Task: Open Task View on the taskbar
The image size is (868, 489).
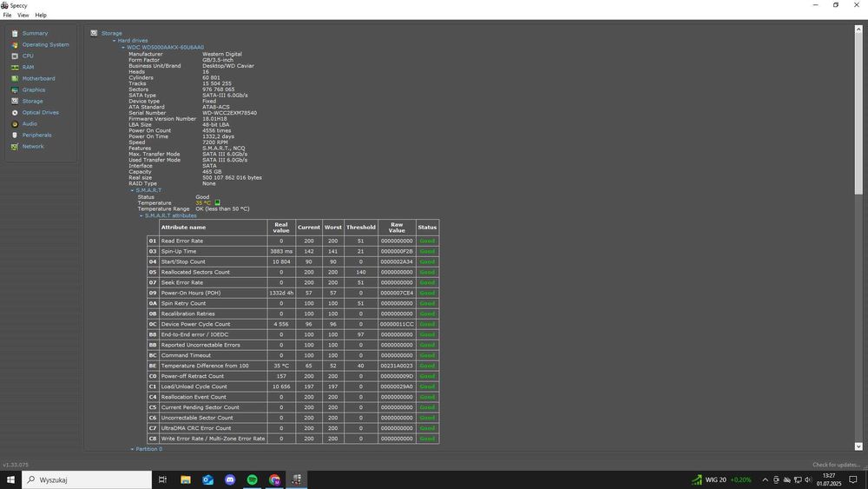Action: pos(162,479)
